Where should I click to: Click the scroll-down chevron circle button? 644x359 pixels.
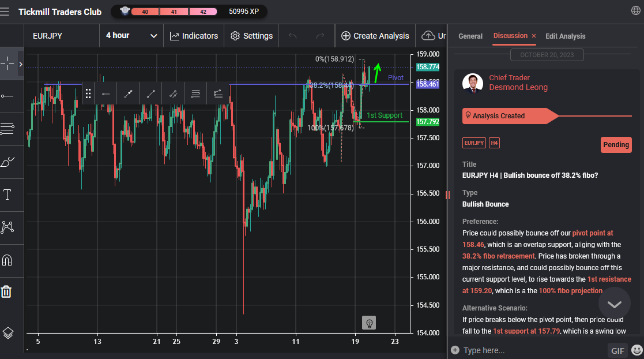point(615,304)
